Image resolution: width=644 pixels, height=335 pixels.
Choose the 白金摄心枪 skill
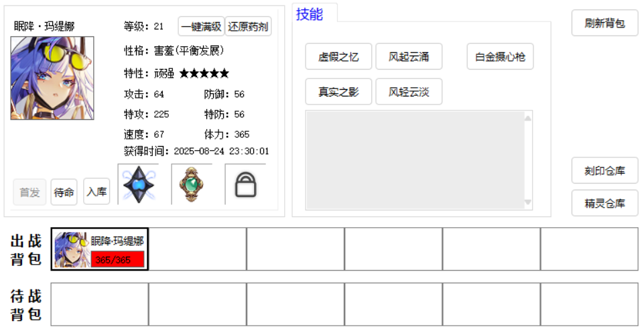500,57
